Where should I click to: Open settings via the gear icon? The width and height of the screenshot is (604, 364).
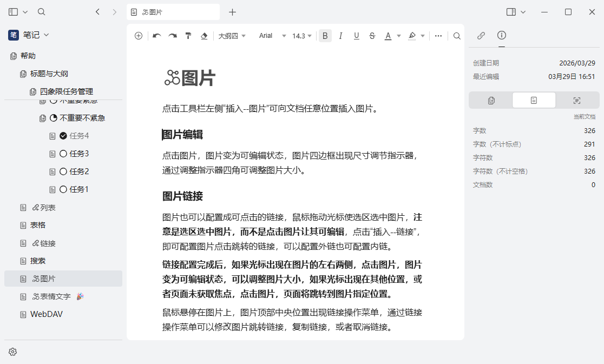pyautogui.click(x=12, y=352)
